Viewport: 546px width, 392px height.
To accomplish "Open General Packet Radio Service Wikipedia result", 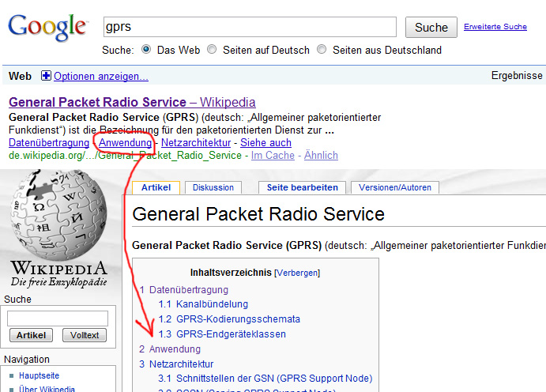I will (132, 103).
